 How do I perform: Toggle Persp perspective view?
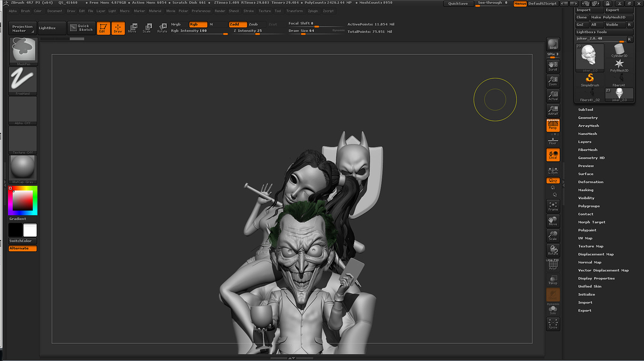click(553, 126)
